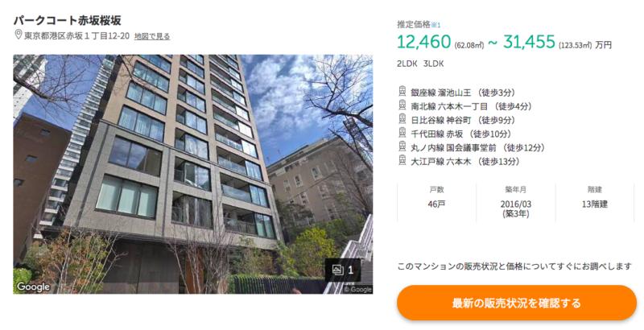This screenshot has width=644, height=330.
Task: Click the building street view photo
Action: pos(193,174)
